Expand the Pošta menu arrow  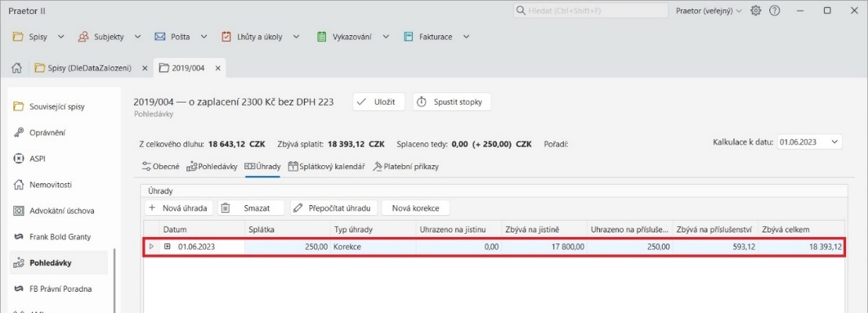[204, 37]
